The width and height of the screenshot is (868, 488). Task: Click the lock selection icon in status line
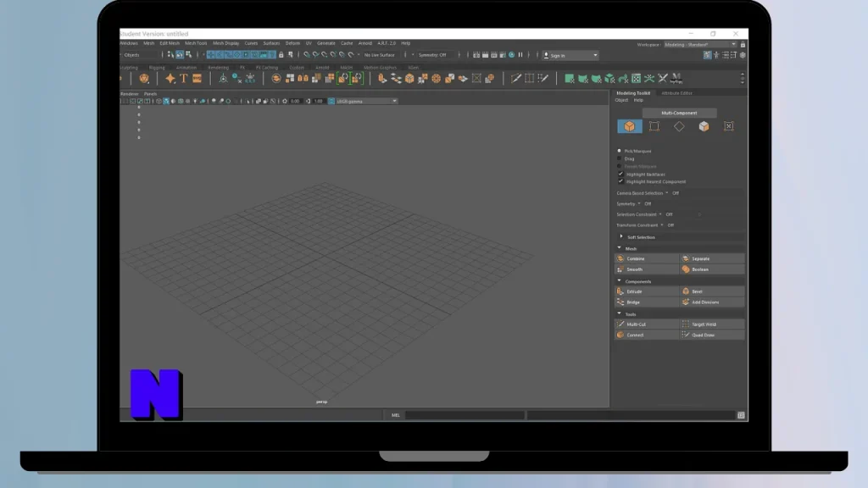281,55
